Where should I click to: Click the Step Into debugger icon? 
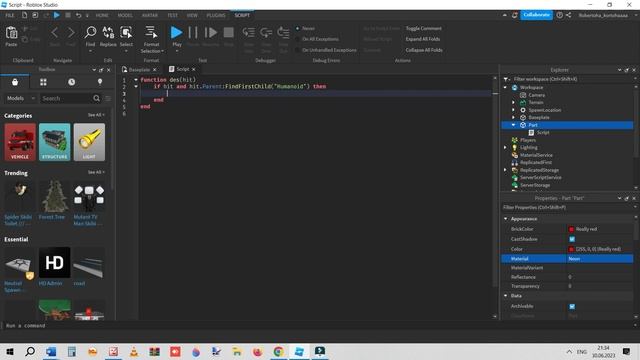coord(248,33)
